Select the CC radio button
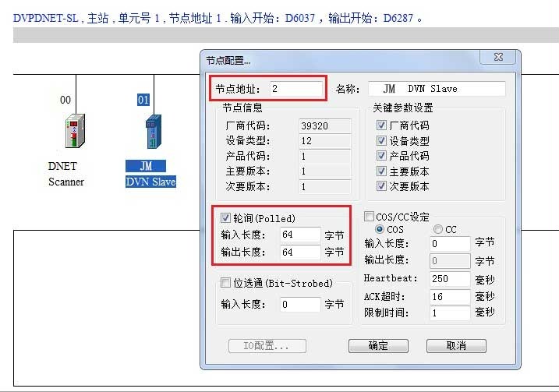This screenshot has width=559, height=392. tap(438, 229)
